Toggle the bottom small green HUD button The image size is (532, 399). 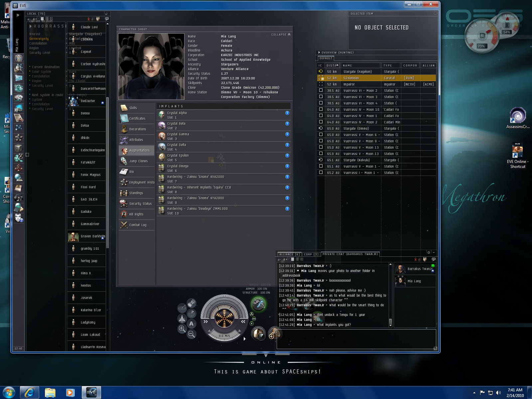[252, 324]
